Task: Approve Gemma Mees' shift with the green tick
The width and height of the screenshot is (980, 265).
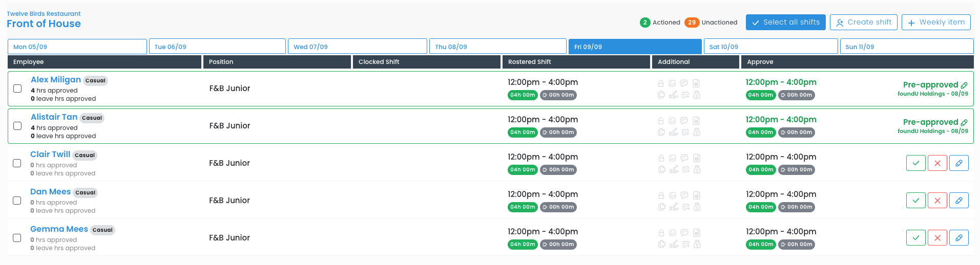Action: [915, 238]
